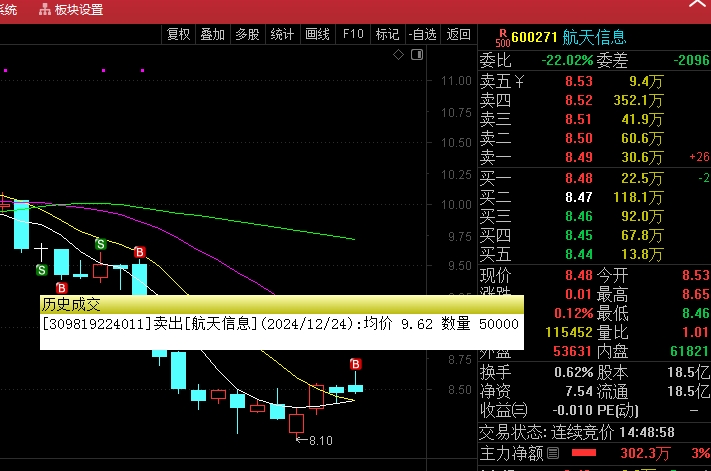The image size is (711, 471).
Task: Click the 板块设置 hierarchy icon
Action: pyautogui.click(x=44, y=10)
